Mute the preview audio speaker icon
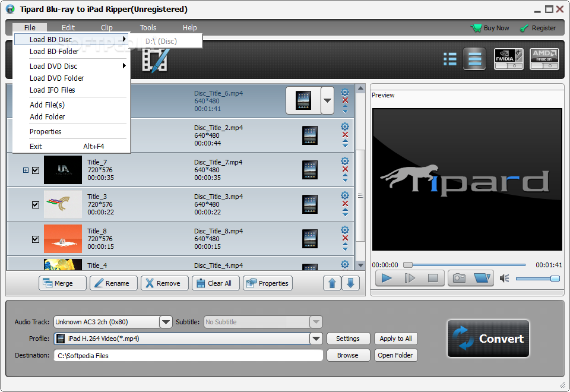Viewport: 570px width, 392px height. (x=504, y=279)
